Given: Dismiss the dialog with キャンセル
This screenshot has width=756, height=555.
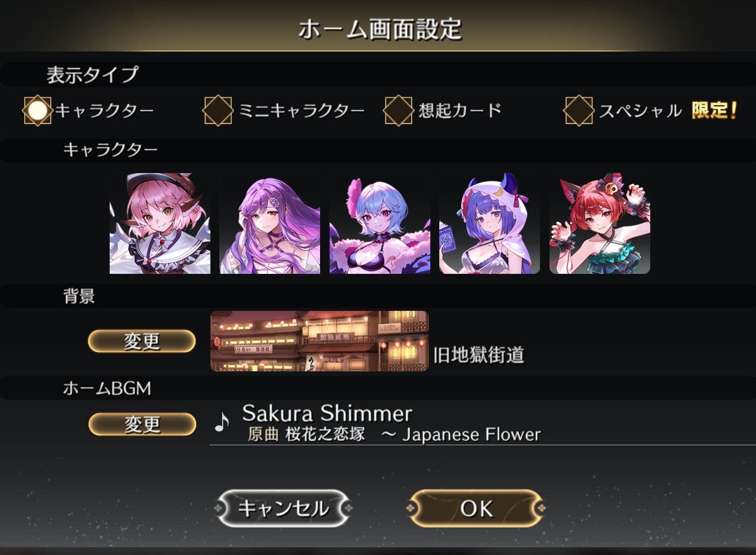Looking at the screenshot, I should pos(284,508).
